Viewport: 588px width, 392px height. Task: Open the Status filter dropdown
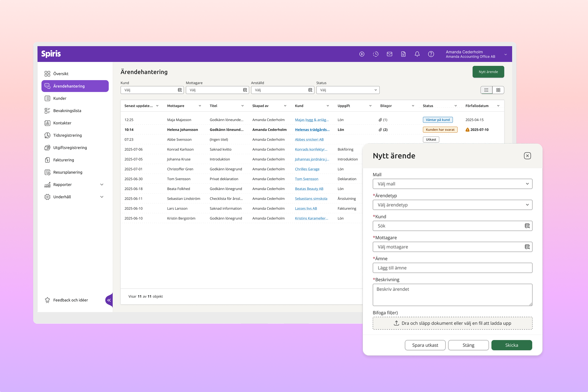click(x=348, y=90)
